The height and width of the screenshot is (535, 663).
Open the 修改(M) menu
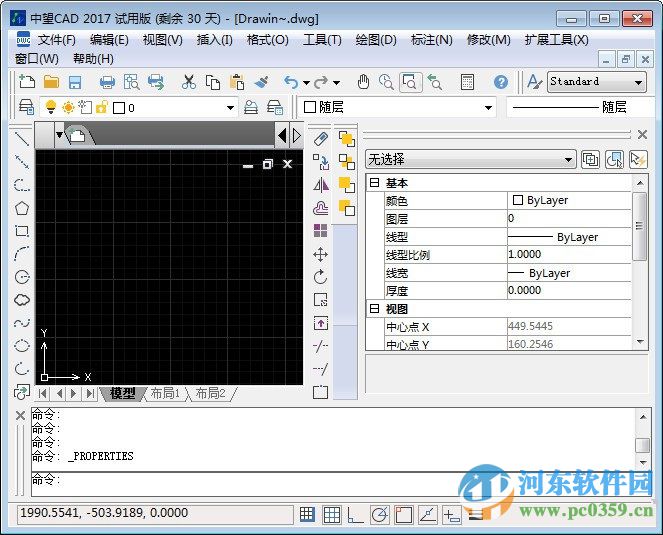(x=488, y=40)
